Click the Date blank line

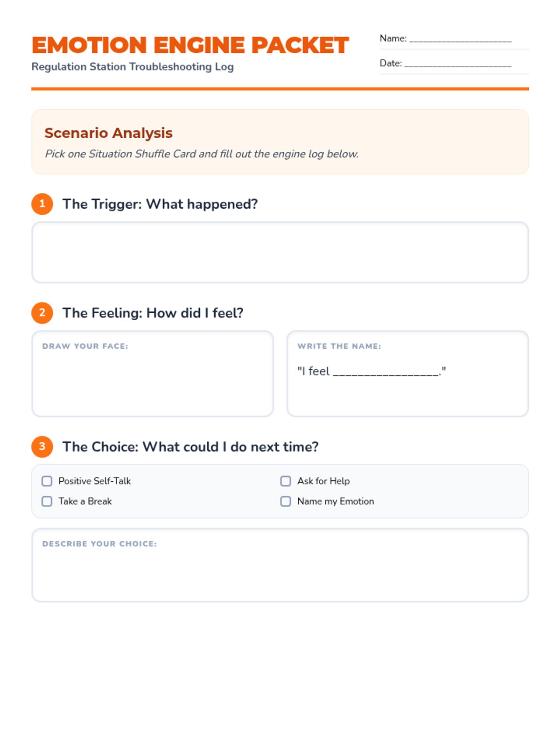(x=457, y=64)
